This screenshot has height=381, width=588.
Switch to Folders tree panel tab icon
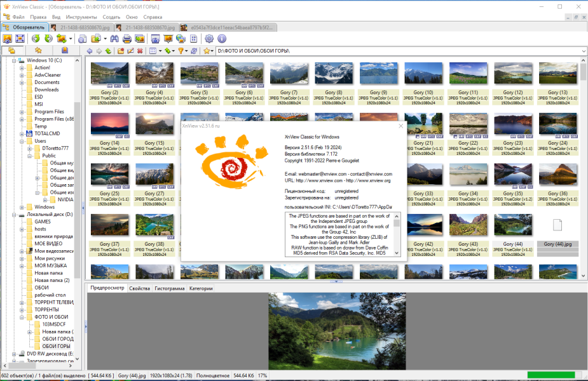coord(12,51)
